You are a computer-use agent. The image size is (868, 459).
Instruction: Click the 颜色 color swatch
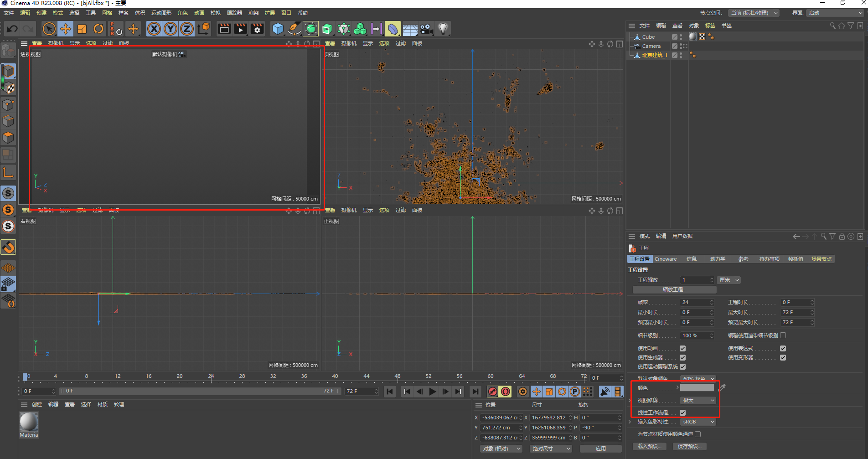pyautogui.click(x=696, y=387)
